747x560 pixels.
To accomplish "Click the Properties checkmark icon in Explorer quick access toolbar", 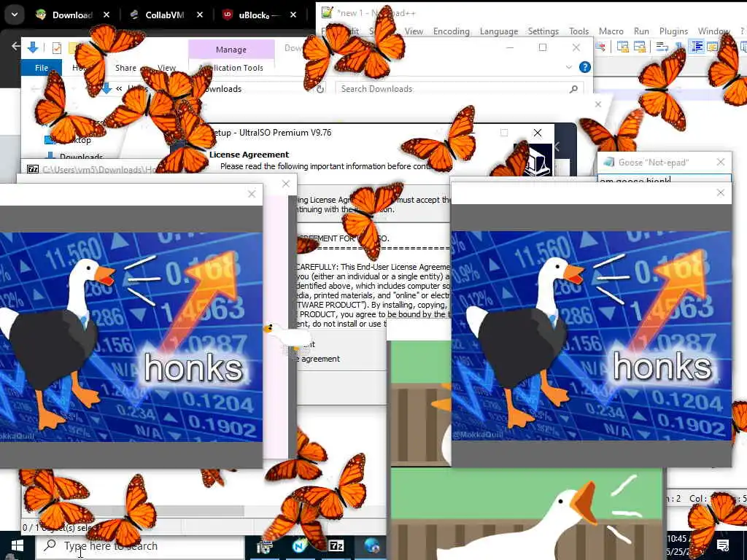I will 57,47.
